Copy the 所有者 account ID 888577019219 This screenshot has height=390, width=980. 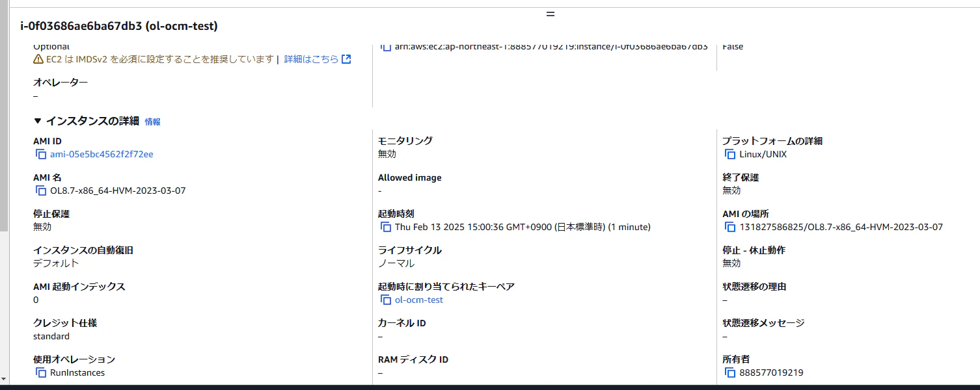(730, 373)
